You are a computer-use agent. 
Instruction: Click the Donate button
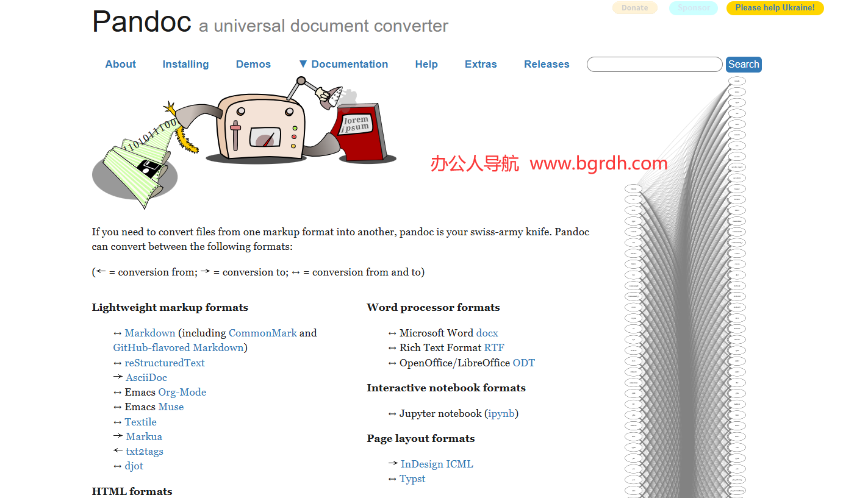tap(634, 8)
